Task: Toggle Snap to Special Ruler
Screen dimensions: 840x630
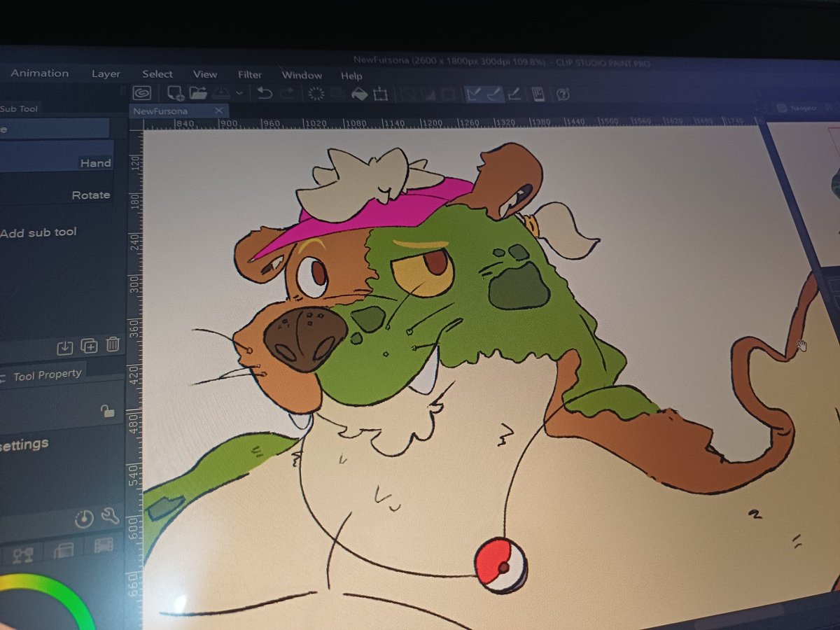Action: tap(493, 94)
